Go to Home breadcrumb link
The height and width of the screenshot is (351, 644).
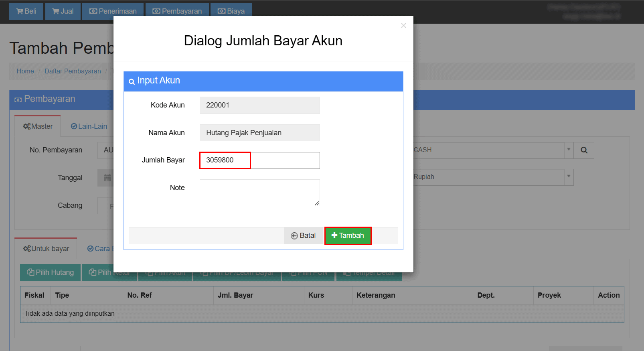pos(25,71)
